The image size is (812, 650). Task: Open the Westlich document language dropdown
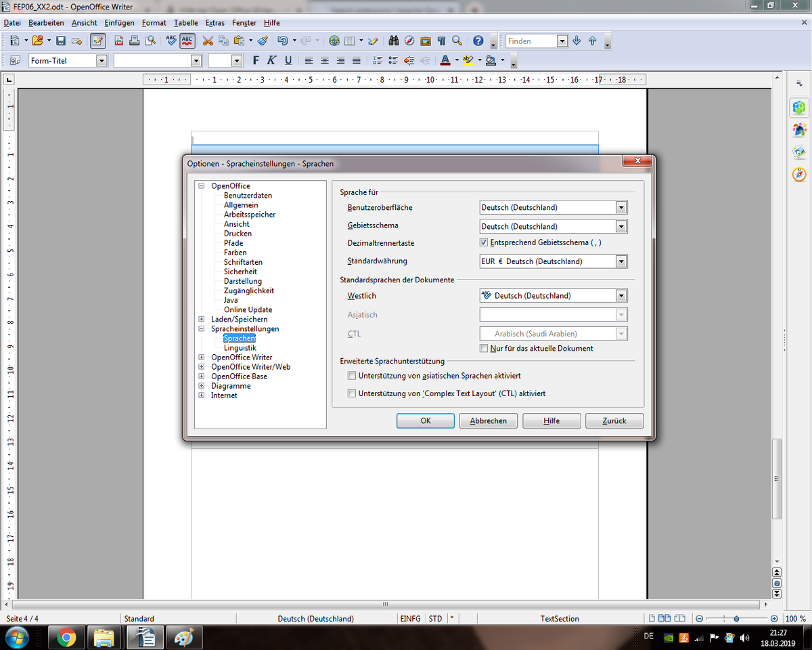[x=621, y=296]
